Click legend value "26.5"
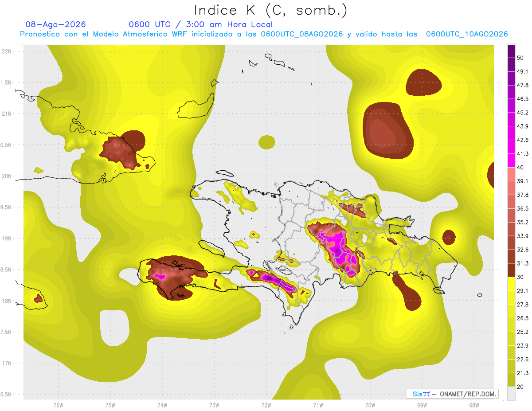532x411 pixels. tap(523, 318)
